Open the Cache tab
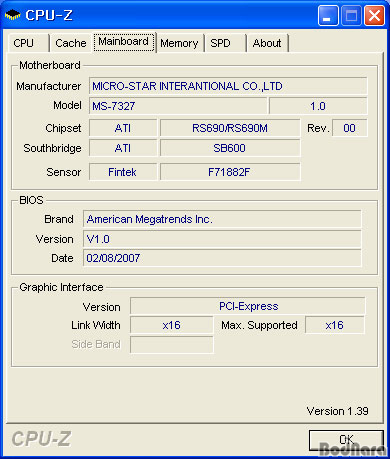The width and height of the screenshot is (390, 459). (x=70, y=43)
